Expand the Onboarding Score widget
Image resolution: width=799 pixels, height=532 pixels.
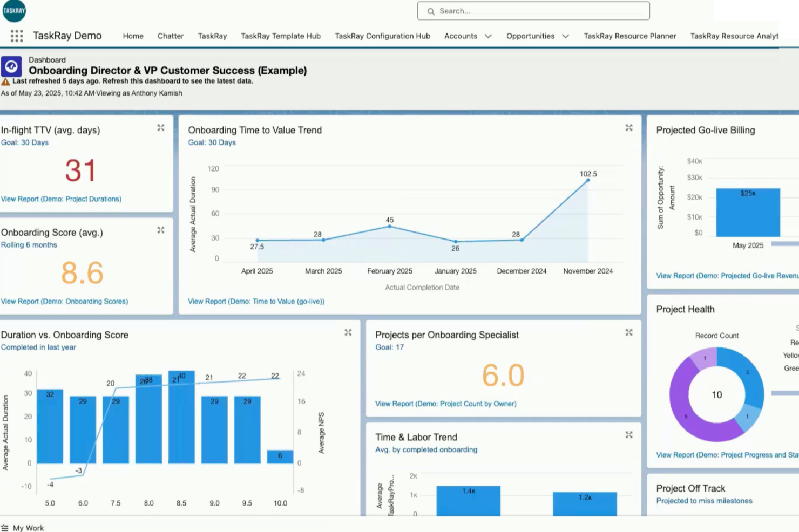point(161,230)
